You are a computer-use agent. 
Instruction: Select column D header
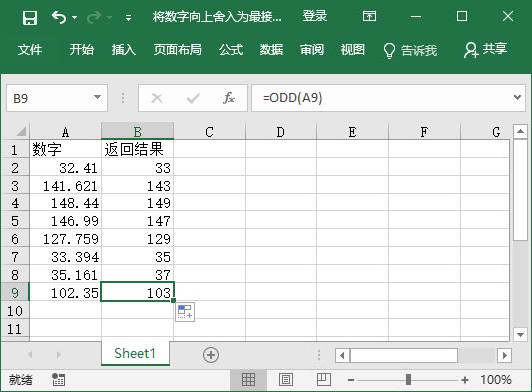coord(280,132)
